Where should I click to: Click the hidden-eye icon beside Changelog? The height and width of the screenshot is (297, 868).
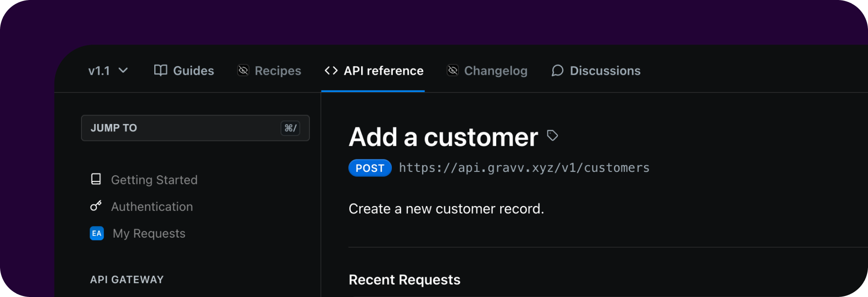click(453, 70)
